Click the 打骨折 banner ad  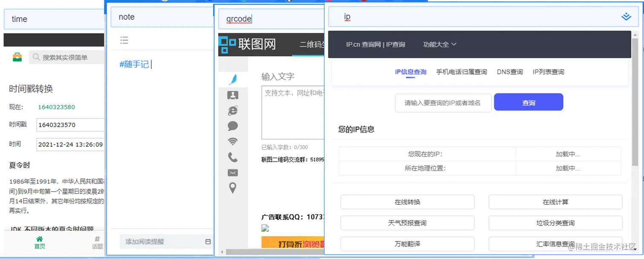293,243
